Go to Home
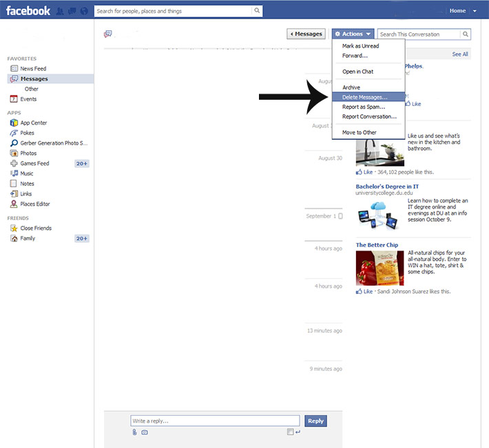This screenshot has height=448, width=489. coord(457,10)
